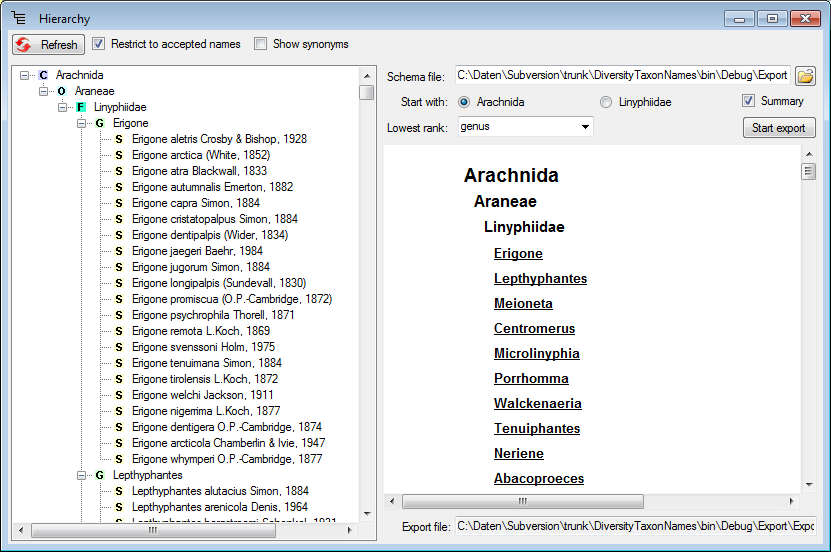This screenshot has width=831, height=552.
Task: Click the order icon beside Araneae
Action: click(x=62, y=91)
